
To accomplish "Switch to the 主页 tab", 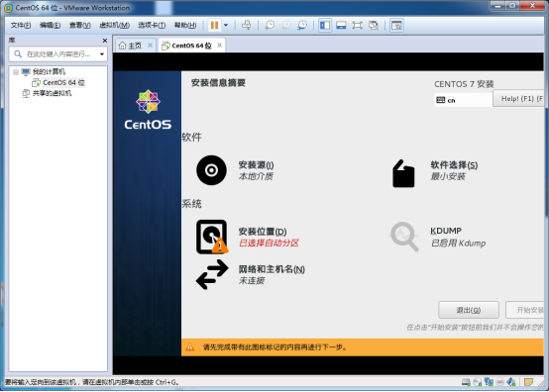I will tap(131, 46).
